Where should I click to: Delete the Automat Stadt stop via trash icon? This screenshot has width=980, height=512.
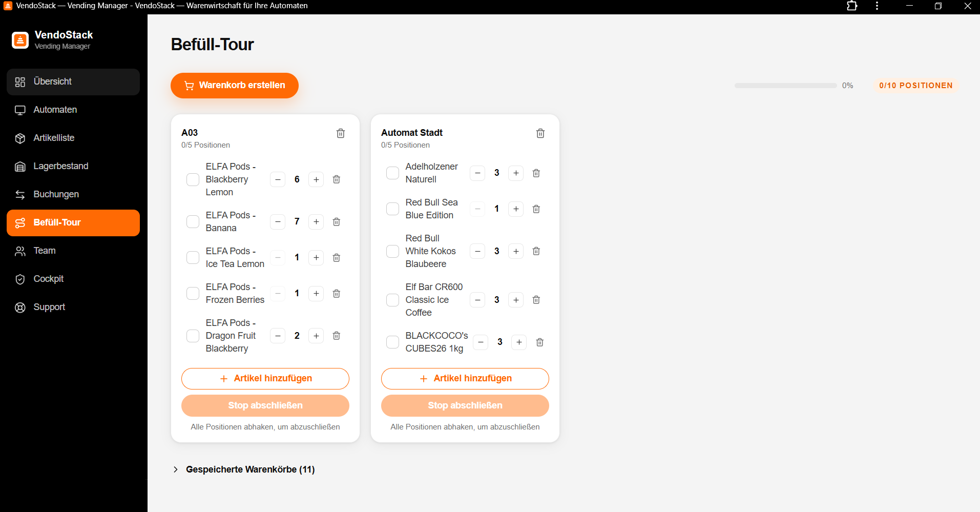pyautogui.click(x=540, y=133)
